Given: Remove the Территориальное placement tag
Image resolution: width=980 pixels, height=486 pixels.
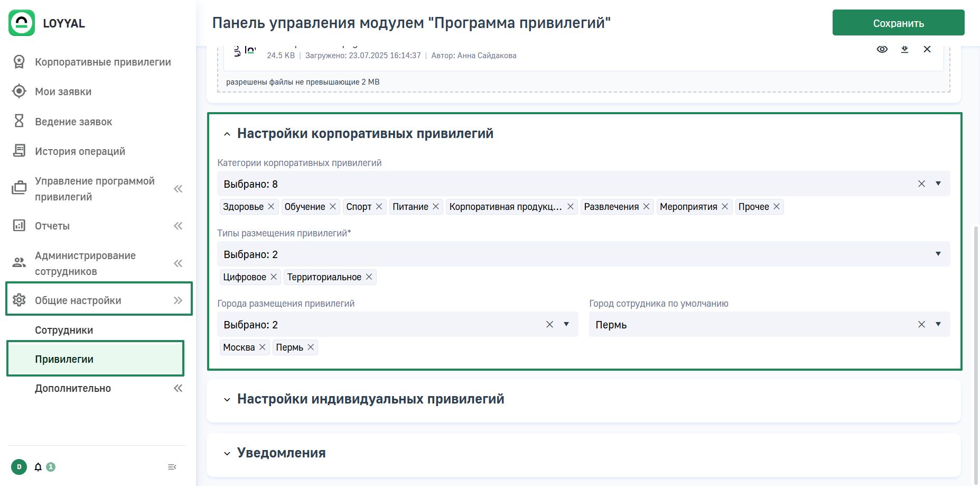Looking at the screenshot, I should coord(369,277).
